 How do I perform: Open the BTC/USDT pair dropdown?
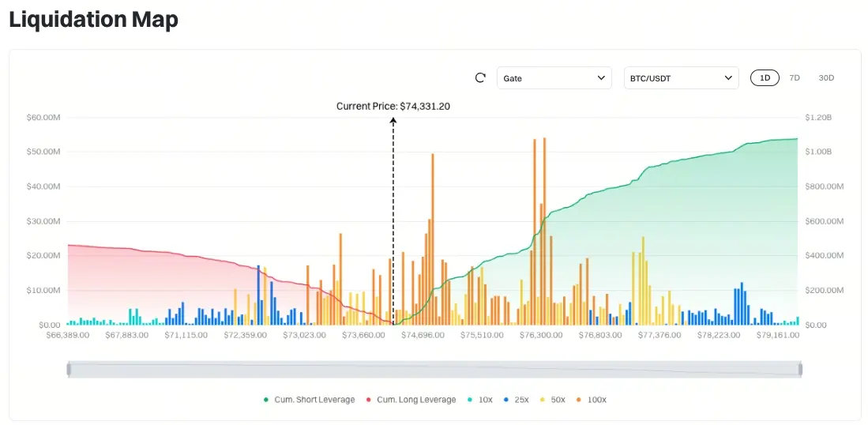(x=682, y=78)
